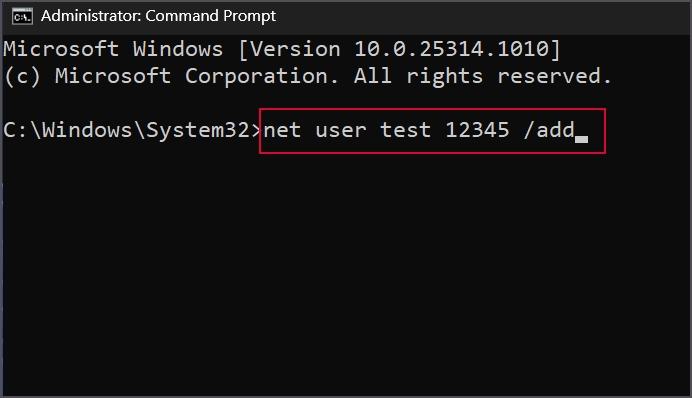Click the blank terminal area below the prompt

tap(346, 274)
